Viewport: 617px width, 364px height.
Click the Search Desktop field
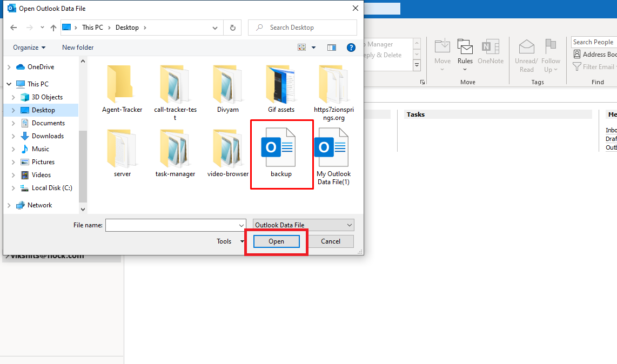303,28
